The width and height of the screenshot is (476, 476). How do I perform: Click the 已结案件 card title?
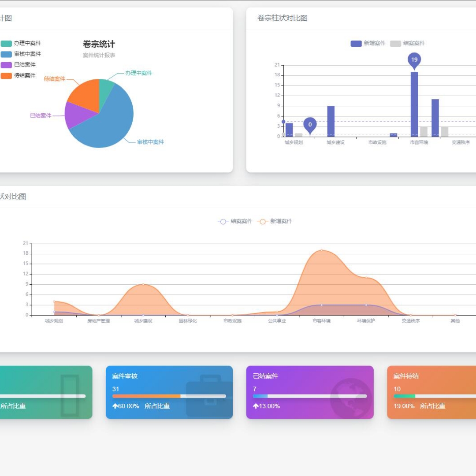(x=265, y=376)
